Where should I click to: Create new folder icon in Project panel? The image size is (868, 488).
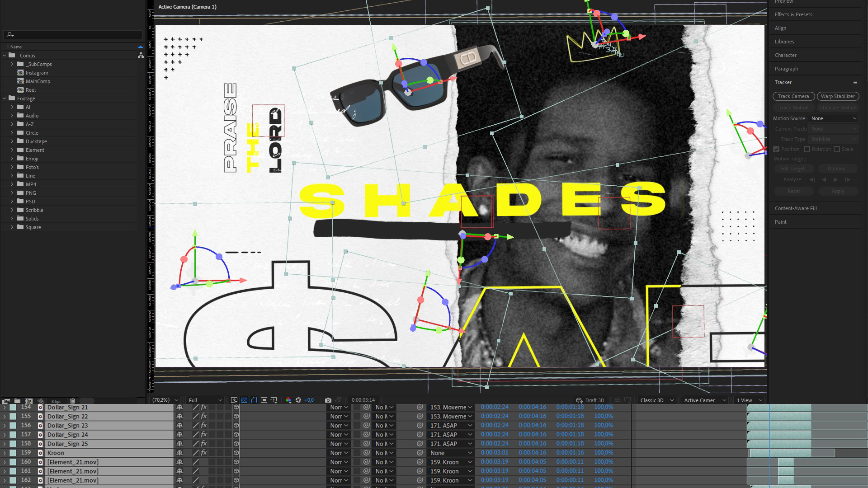point(17,401)
